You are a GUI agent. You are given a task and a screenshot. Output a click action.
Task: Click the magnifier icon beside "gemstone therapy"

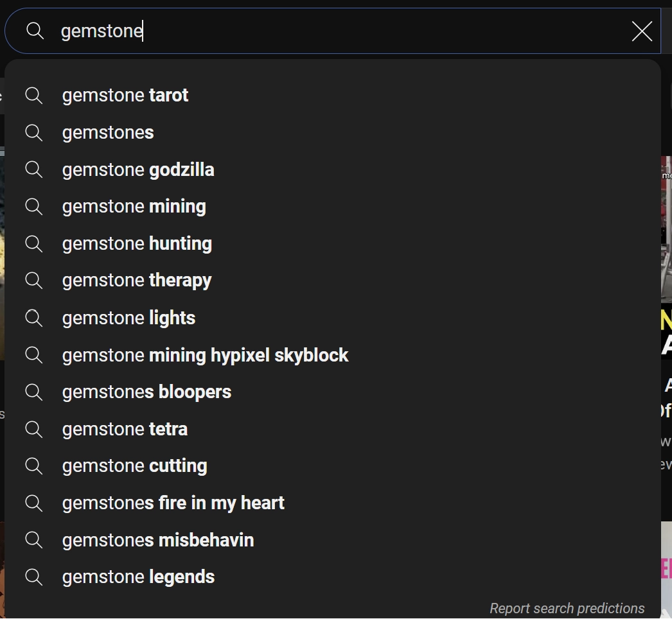point(33,280)
